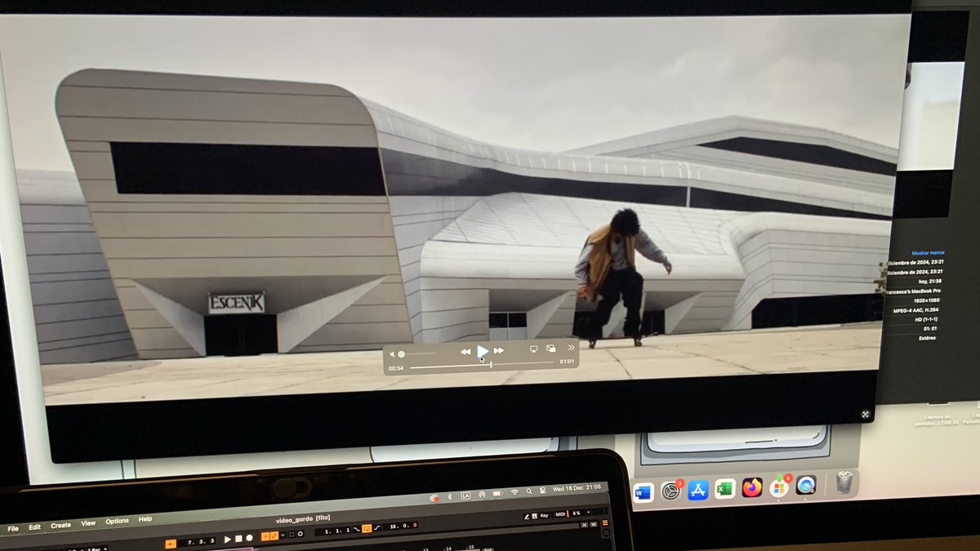
Task: Toggle Ableton MIDI map mode
Action: [x=560, y=514]
